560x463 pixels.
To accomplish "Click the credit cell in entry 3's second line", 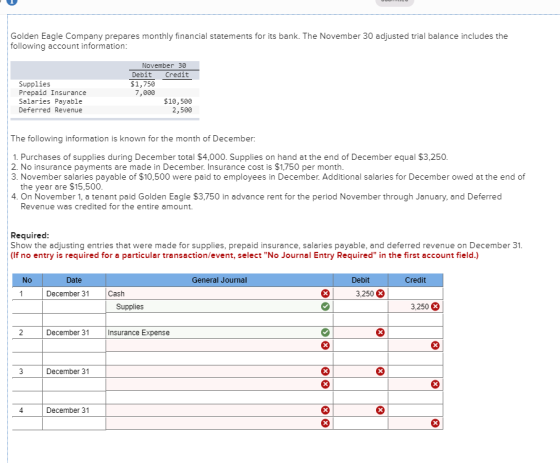I will (416, 384).
